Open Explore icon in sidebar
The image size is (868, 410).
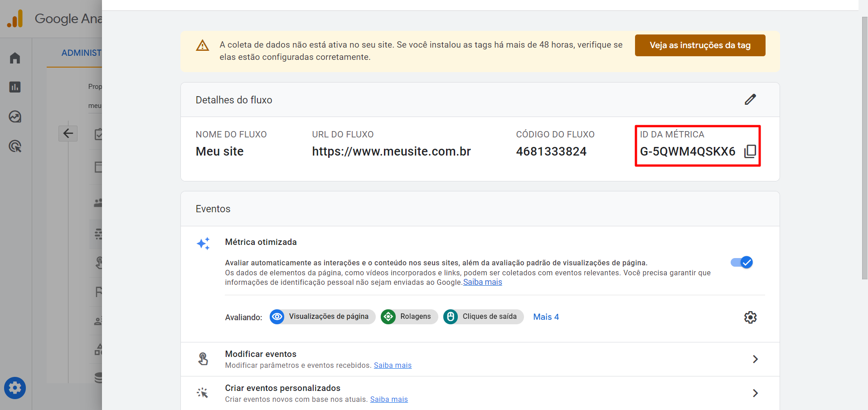click(x=15, y=117)
